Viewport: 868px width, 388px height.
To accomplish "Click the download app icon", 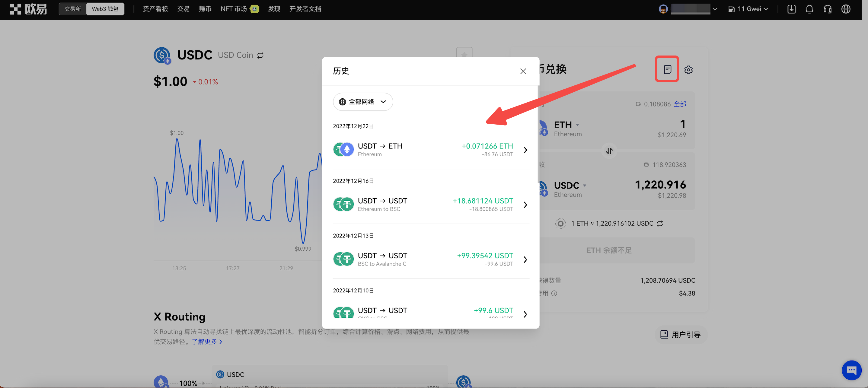I will tap(791, 9).
